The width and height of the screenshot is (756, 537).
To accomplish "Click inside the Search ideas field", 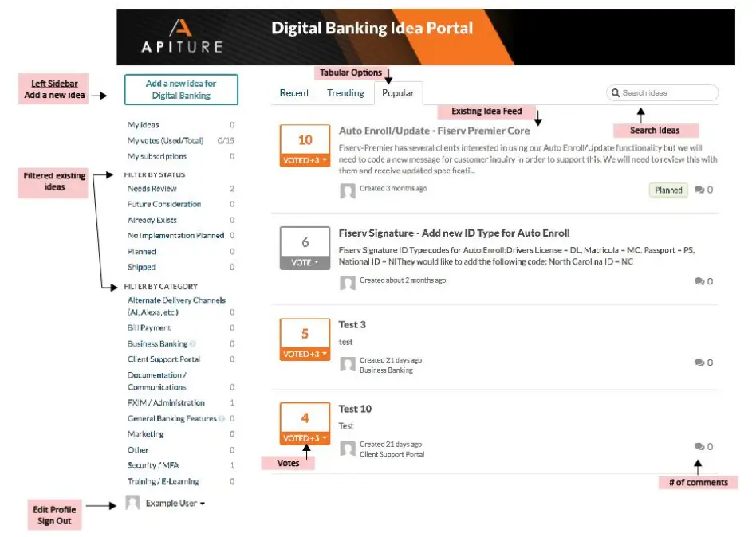I will coord(662,93).
